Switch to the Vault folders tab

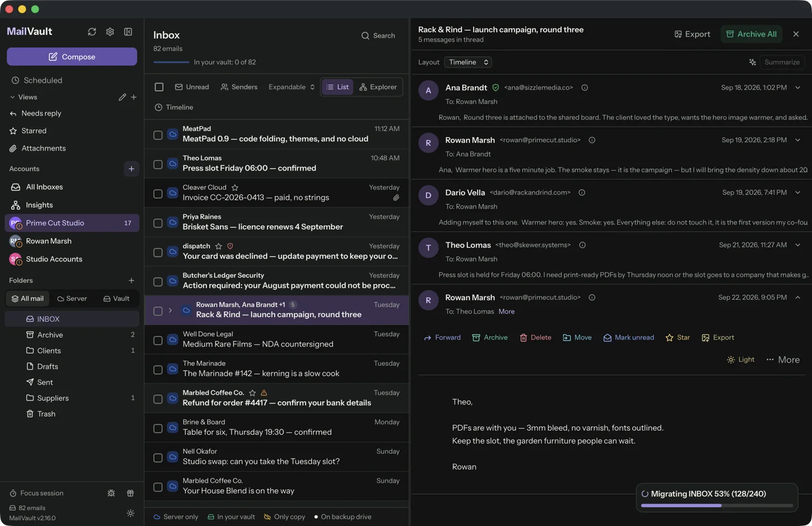click(x=116, y=299)
